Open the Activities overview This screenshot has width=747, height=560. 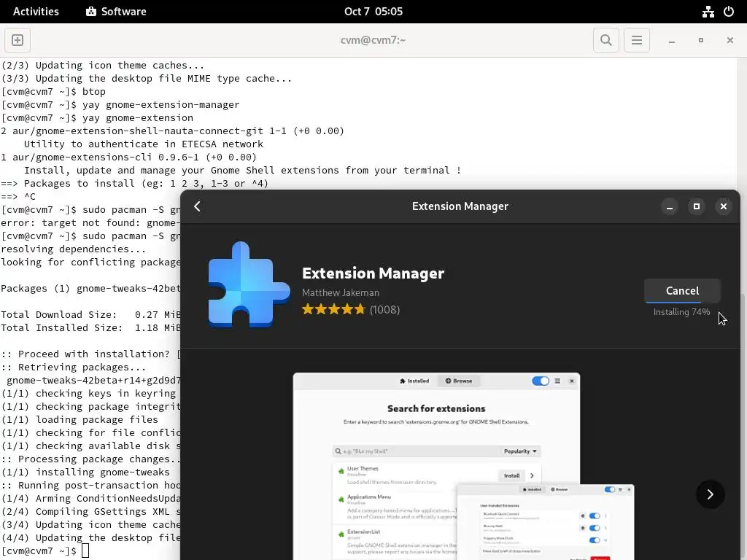click(x=36, y=12)
